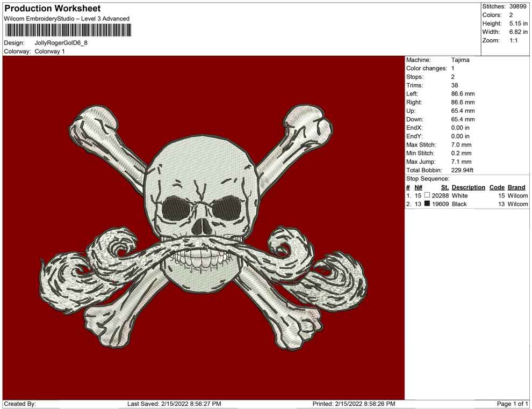Click the Zoom 1:1 value
This screenshot has width=532, height=409.
513,41
